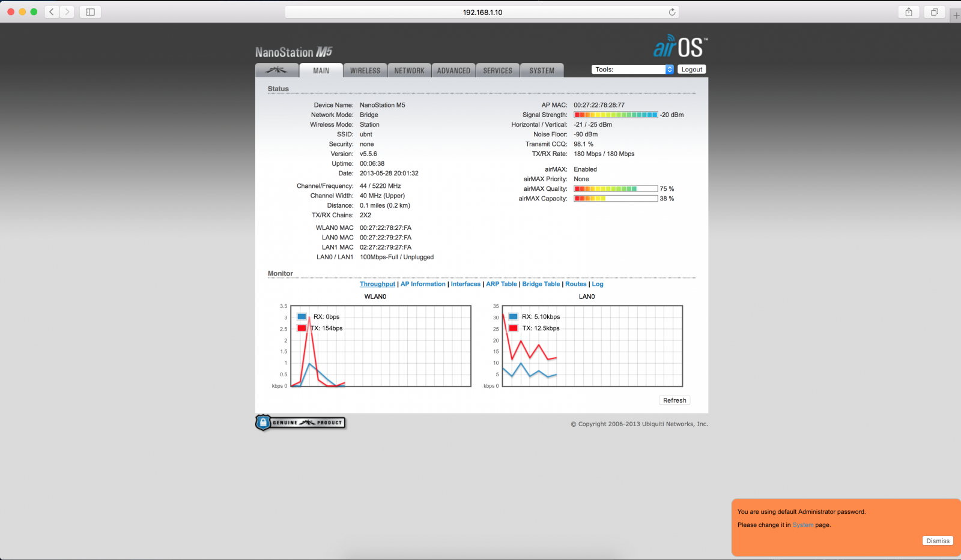Screen dimensions: 961x560
Task: Click the Channel Width value 40 MHz (Upper)
Action: point(382,196)
